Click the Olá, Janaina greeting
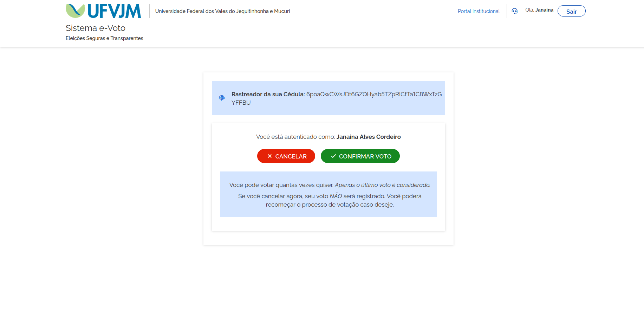 coord(539,10)
